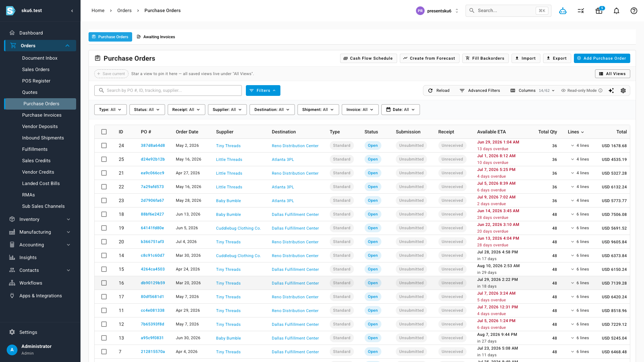Image resolution: width=644 pixels, height=362 pixels.
Task: Click the read-only mode info icon
Action: pos(600,90)
